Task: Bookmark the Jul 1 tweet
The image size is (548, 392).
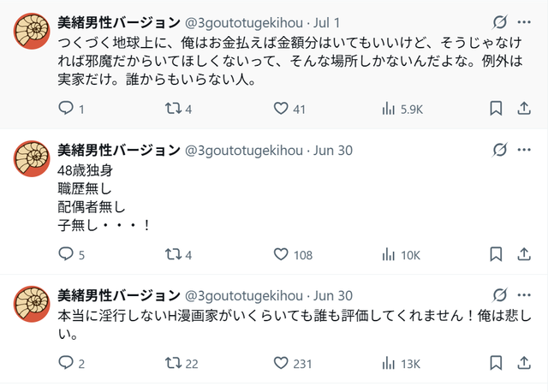Action: click(496, 109)
